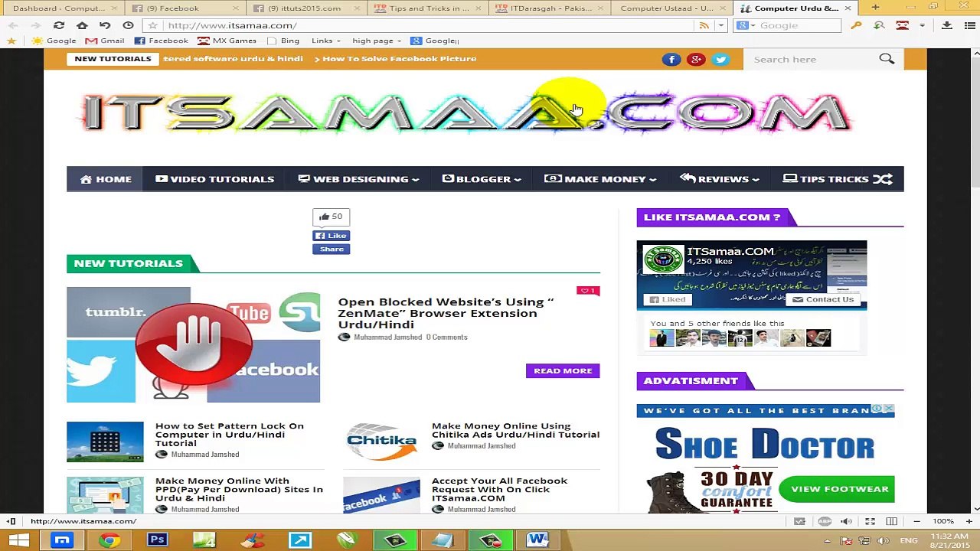Switch to the (9) ittuts2015.com tab
The image size is (980, 551).
(x=305, y=8)
